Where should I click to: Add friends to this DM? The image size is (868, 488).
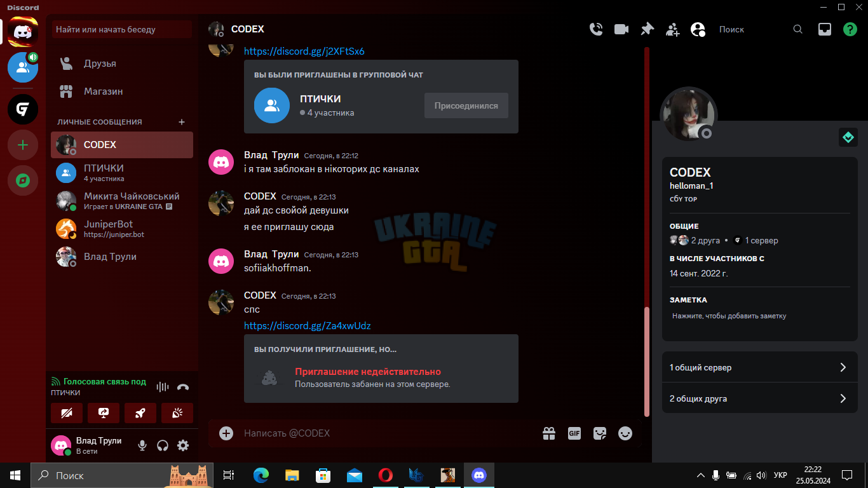[x=672, y=29]
